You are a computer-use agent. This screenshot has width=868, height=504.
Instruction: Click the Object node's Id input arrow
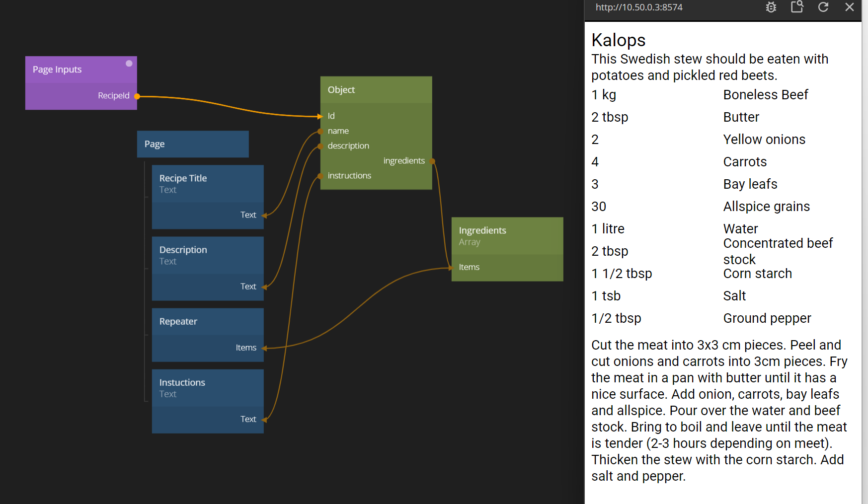(x=320, y=116)
